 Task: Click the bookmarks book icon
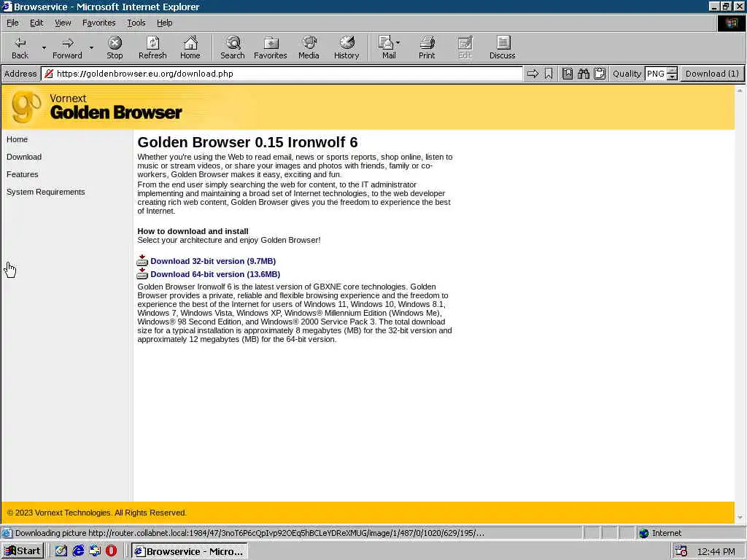coord(568,74)
